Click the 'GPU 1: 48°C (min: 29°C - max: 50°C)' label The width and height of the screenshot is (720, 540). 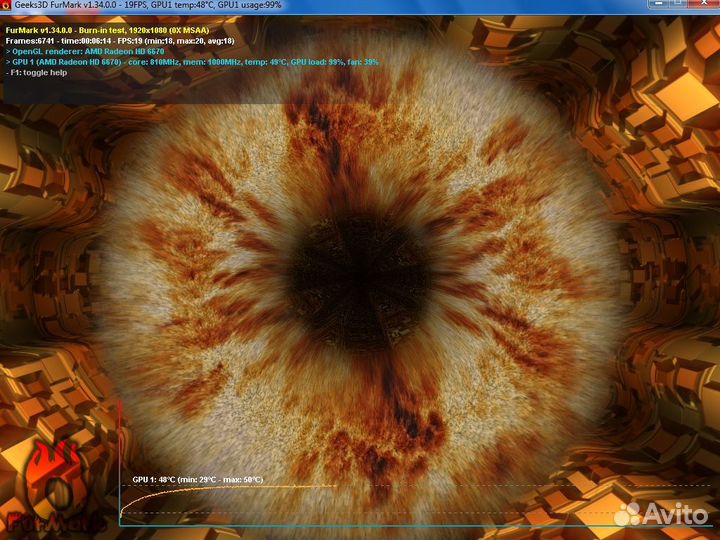point(198,479)
